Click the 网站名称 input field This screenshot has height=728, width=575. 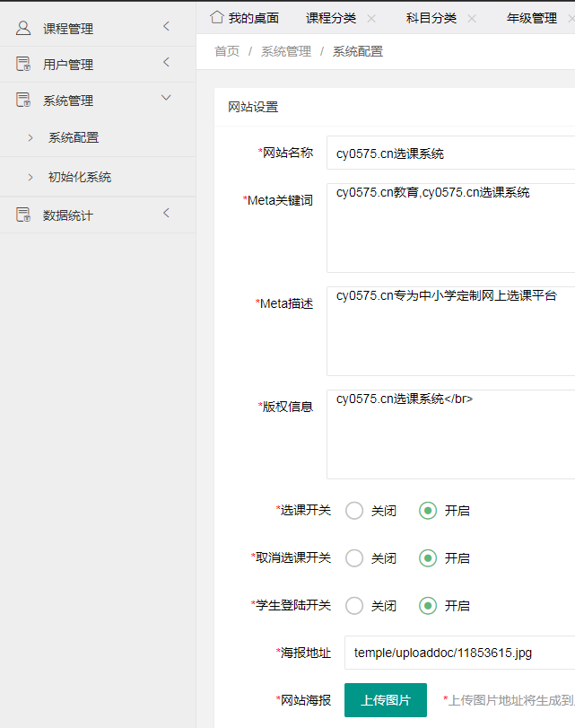pyautogui.click(x=450, y=153)
